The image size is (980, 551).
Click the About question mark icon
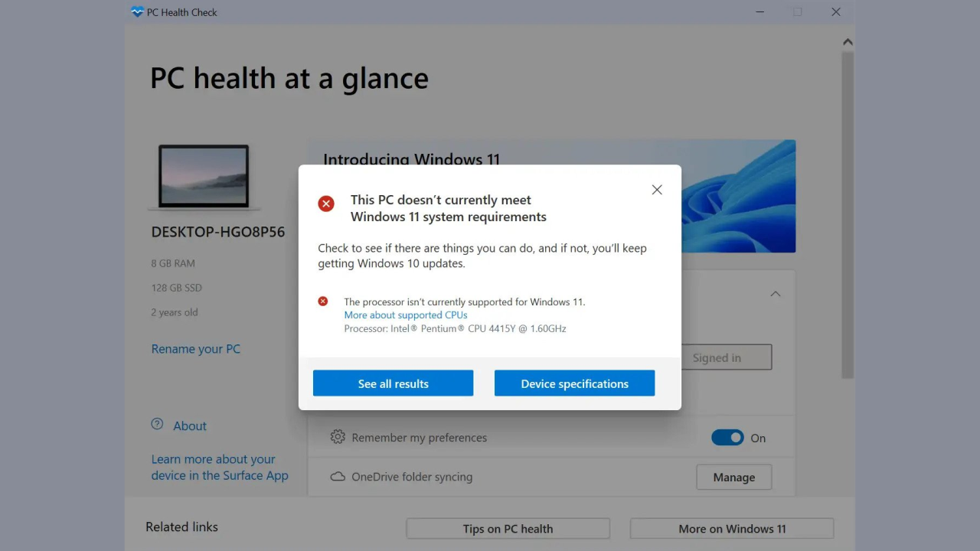pyautogui.click(x=157, y=424)
